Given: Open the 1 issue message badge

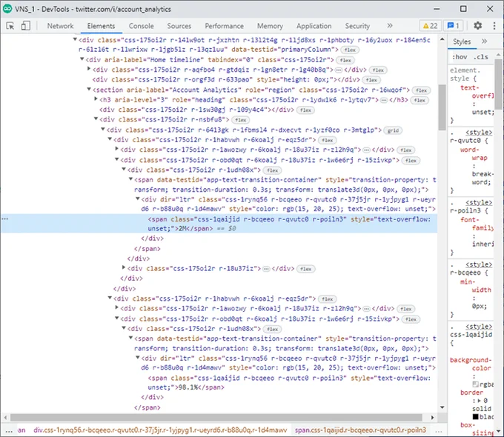Looking at the screenshot, I should 453,26.
